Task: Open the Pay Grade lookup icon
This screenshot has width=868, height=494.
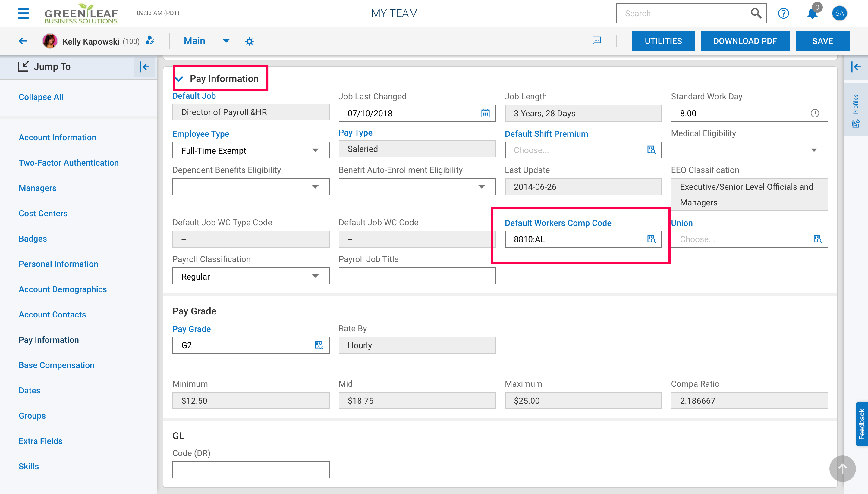Action: click(319, 345)
